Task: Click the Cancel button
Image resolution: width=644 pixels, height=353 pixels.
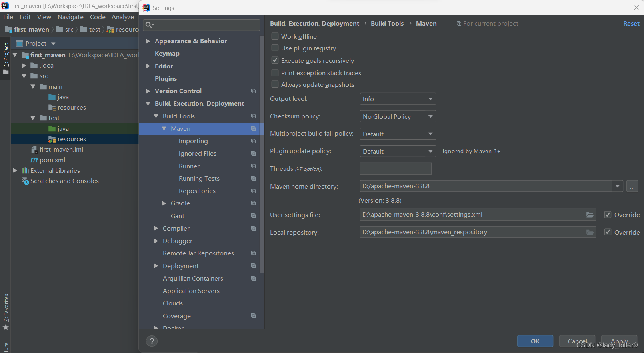Action: [x=577, y=341]
